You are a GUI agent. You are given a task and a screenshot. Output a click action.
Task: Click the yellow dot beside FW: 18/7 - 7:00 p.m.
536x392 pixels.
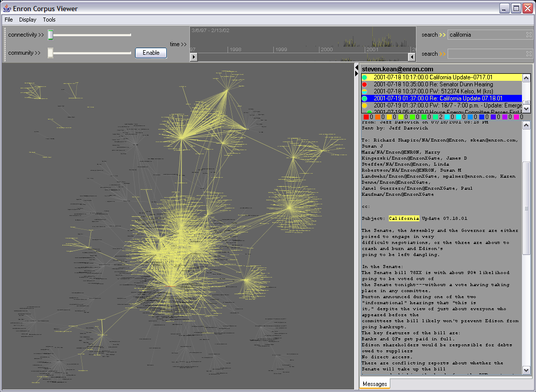(x=364, y=105)
